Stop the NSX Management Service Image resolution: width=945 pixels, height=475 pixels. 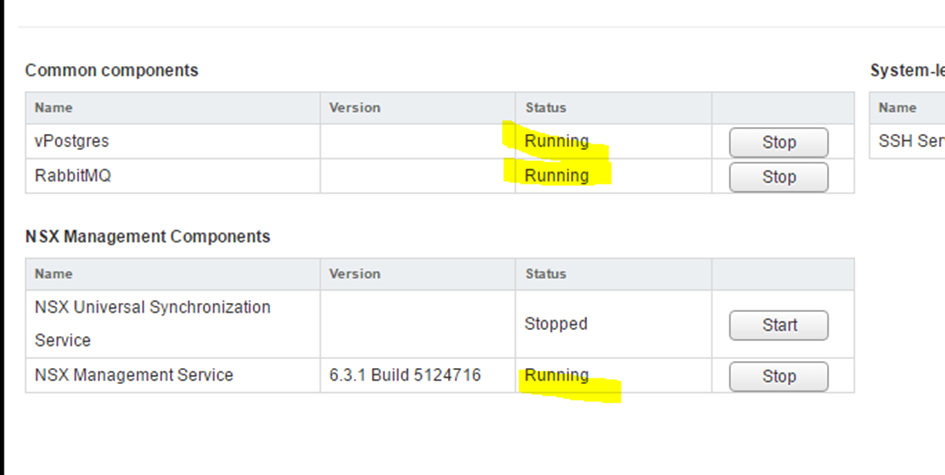tap(779, 376)
